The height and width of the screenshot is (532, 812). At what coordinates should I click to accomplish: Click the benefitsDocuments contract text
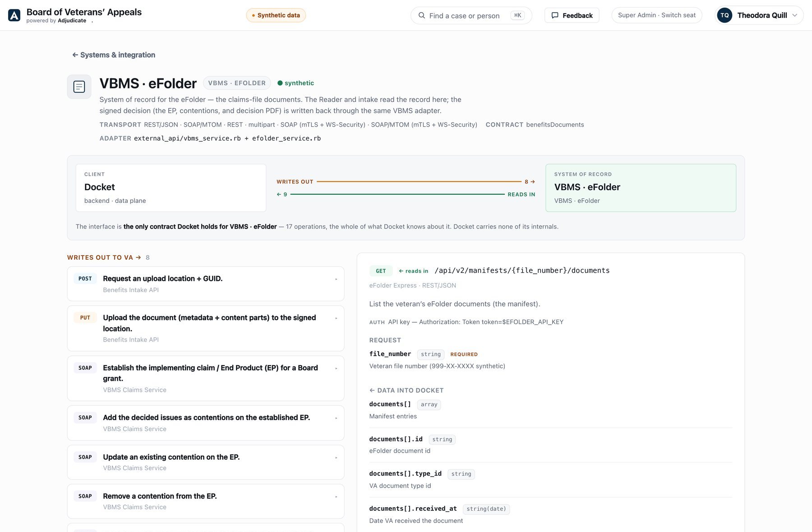click(x=555, y=124)
